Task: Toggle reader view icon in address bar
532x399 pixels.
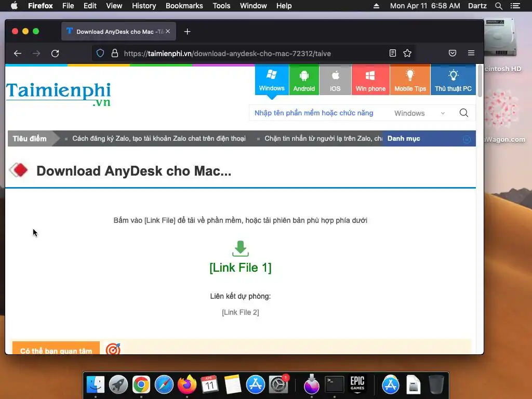Action: (x=393, y=53)
